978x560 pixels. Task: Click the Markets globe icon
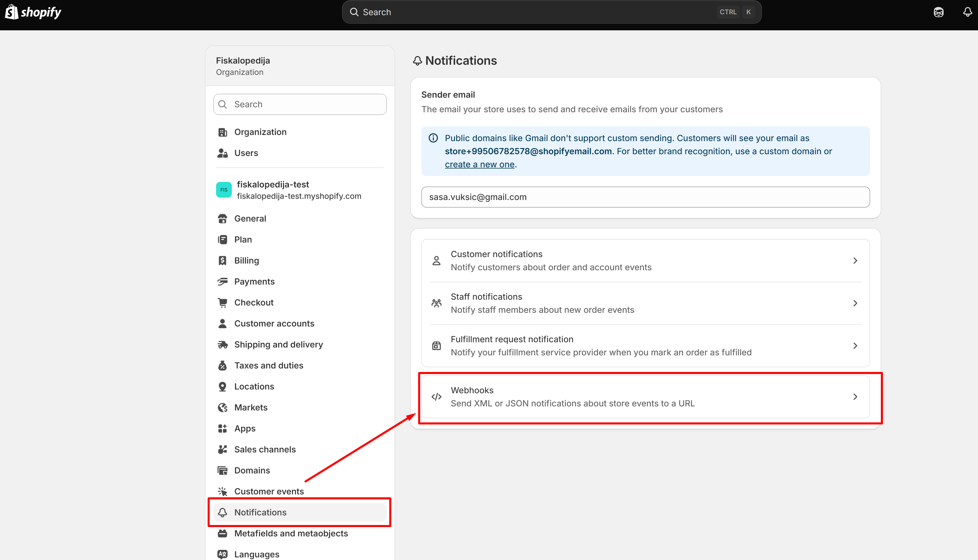(x=222, y=407)
